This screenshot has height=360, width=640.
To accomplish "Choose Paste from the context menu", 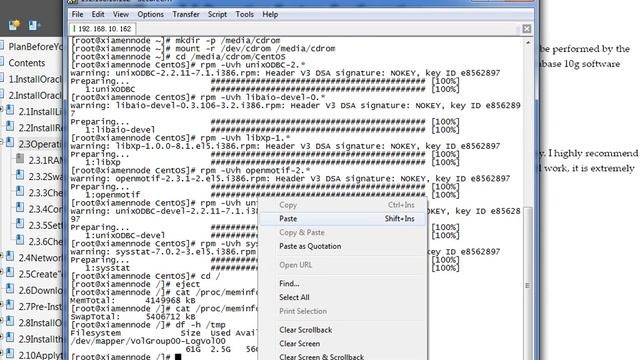I will coord(342,219).
